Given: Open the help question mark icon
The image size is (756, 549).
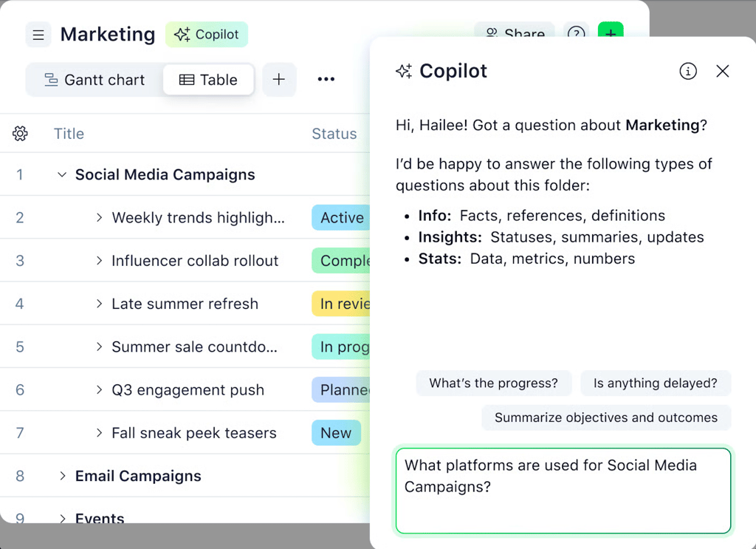Looking at the screenshot, I should click(577, 34).
